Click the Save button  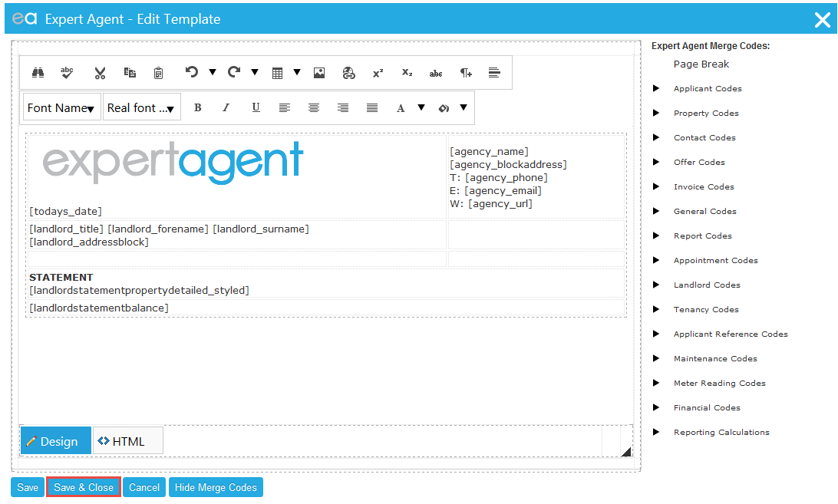(28, 487)
